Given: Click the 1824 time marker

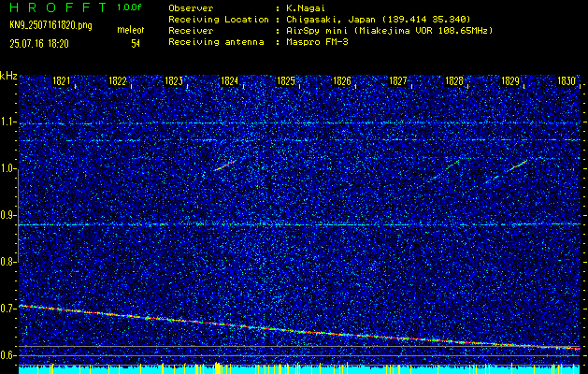Looking at the screenshot, I should pos(230,80).
